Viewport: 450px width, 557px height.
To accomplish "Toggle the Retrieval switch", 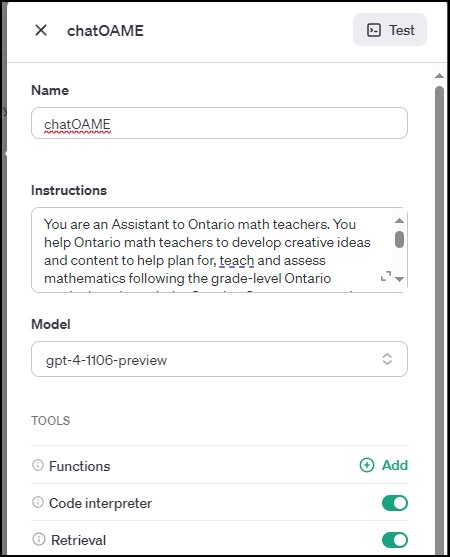I will coord(395,540).
